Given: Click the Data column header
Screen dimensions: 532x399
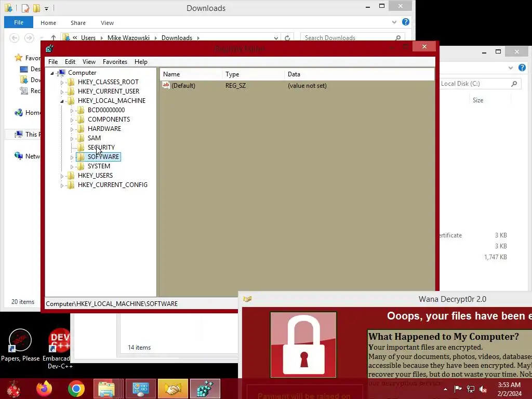Looking at the screenshot, I should [360, 74].
